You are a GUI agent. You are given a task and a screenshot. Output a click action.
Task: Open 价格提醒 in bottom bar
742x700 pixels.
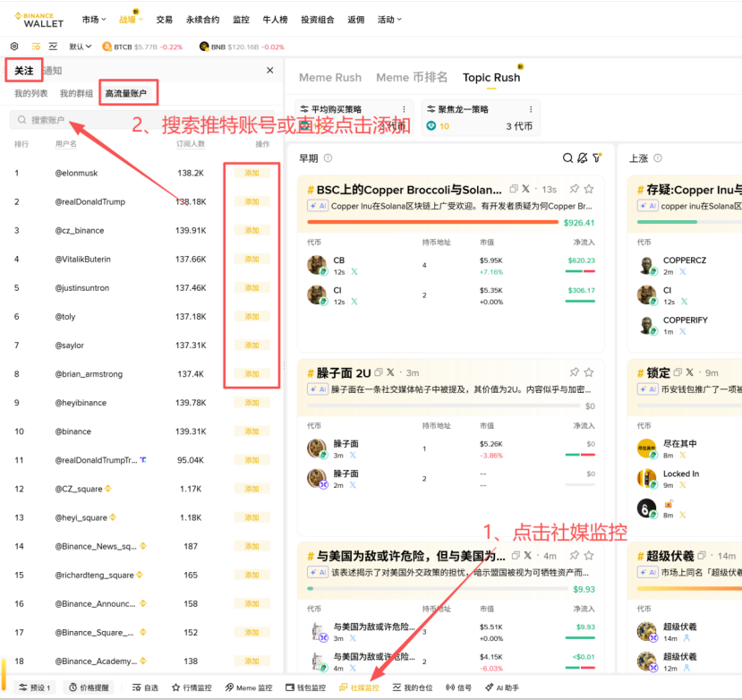click(89, 687)
